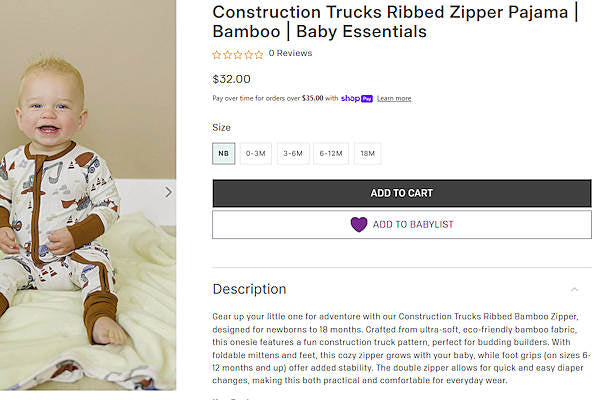Toggle the Description heading
Screen dimensions: 600x400
tap(249, 289)
